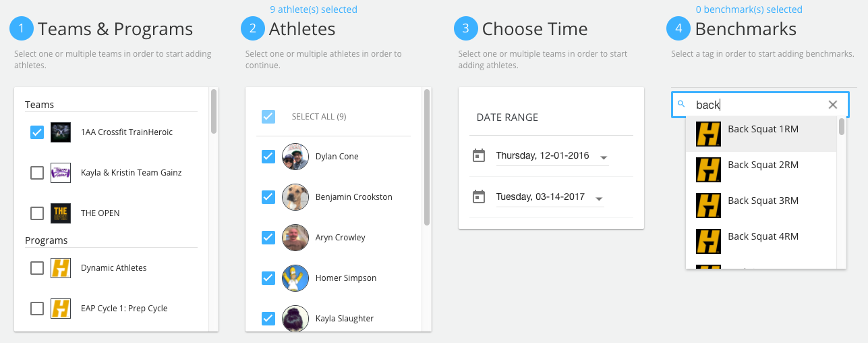Image resolution: width=868 pixels, height=343 pixels.
Task: Click the end date calendar icon
Action: (x=479, y=197)
